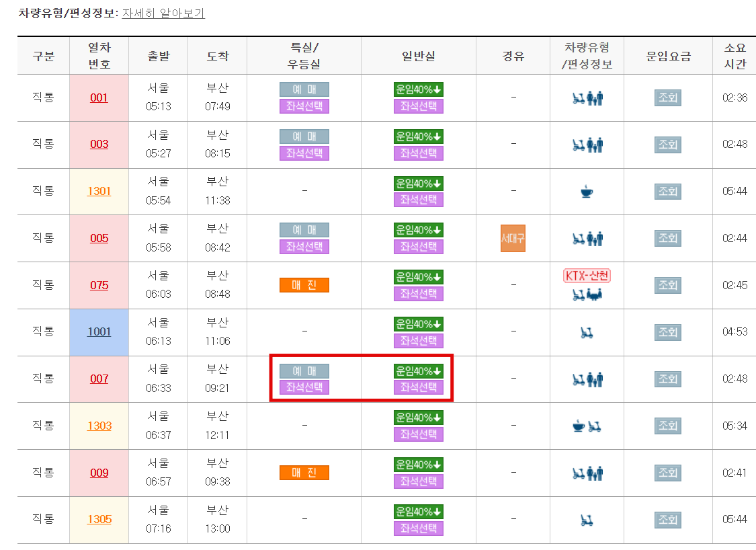The height and width of the screenshot is (550, 756).
Task: Select the scooter accessibility icon for train 1001
Action: pos(587,331)
